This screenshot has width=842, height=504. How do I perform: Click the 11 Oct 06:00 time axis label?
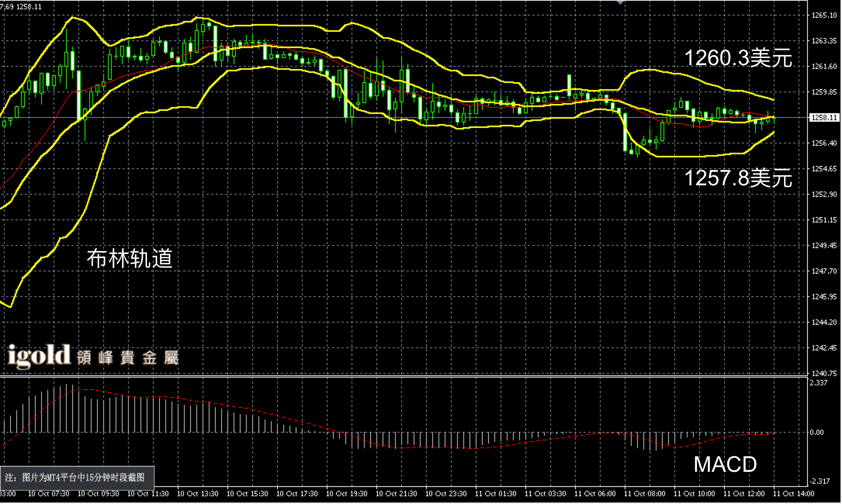tap(595, 494)
